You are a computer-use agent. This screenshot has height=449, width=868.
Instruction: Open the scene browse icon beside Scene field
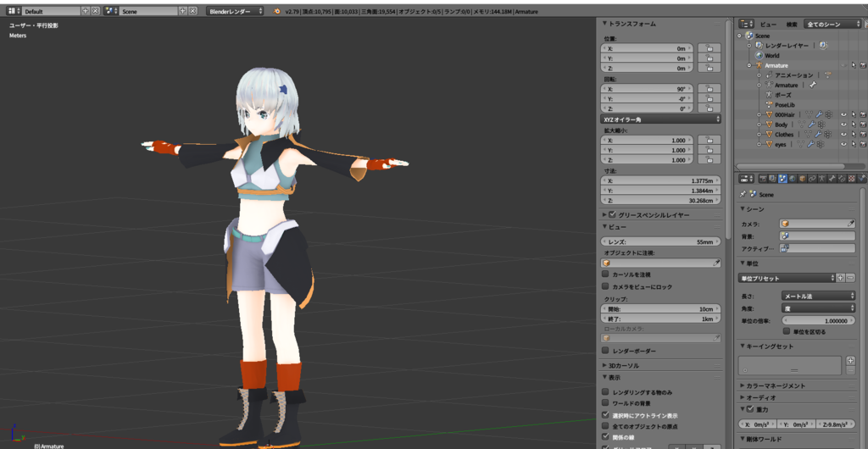(111, 11)
